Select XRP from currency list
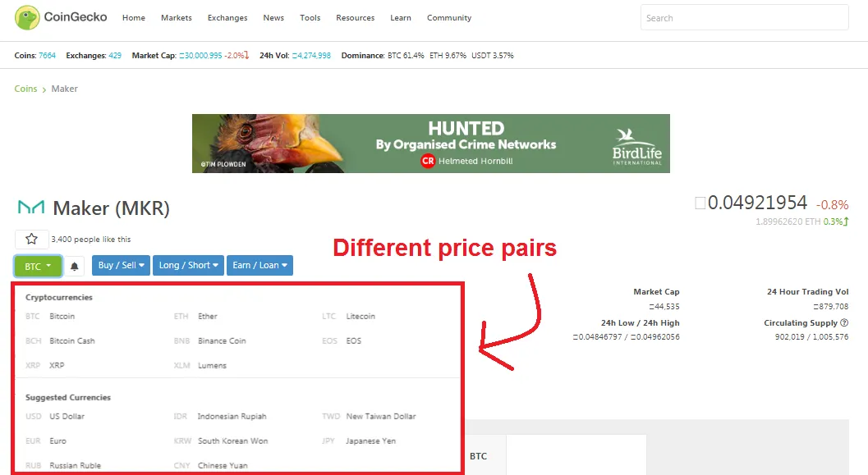Viewport: 868px width, 475px height. pos(45,366)
